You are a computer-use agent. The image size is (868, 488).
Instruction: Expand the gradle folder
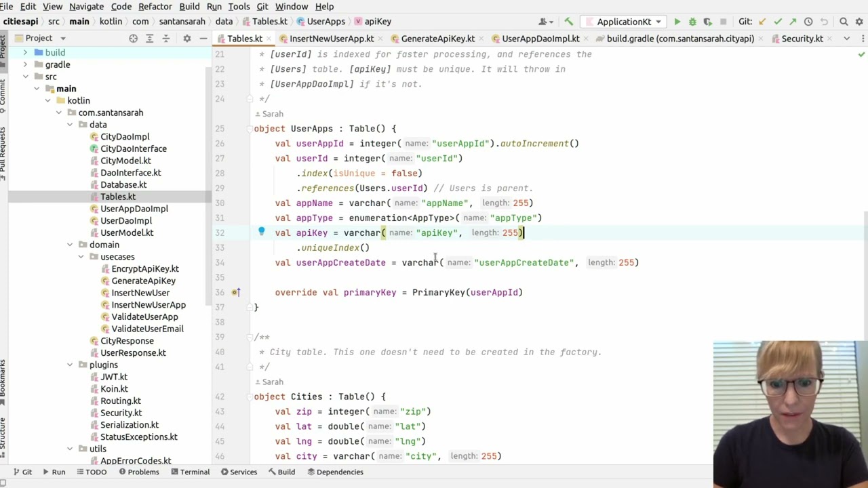(x=25, y=64)
